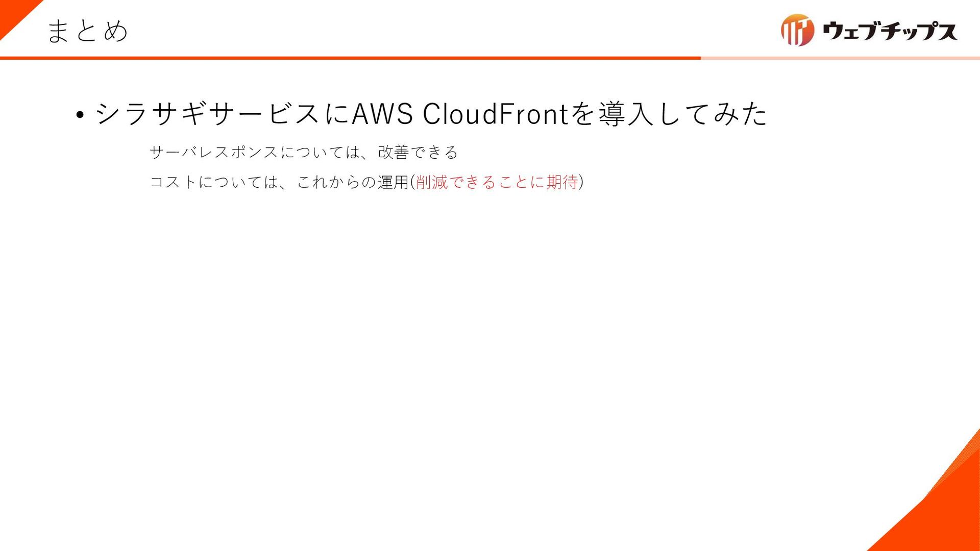Click the phrase これからの運用
The width and height of the screenshot is (980, 551).
(353, 182)
